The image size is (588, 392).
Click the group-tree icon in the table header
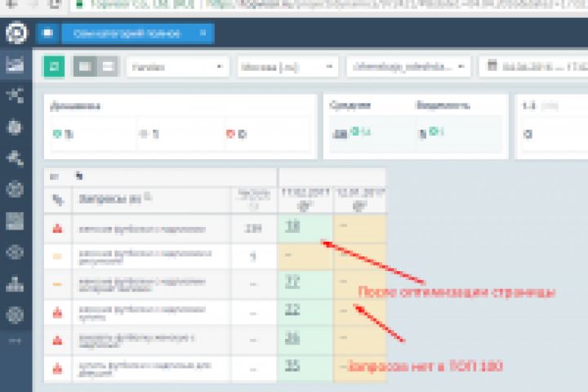tap(58, 200)
